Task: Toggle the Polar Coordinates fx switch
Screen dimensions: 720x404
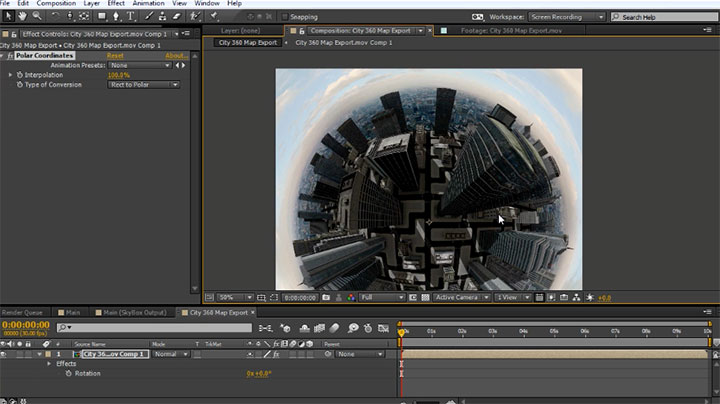Action: pos(10,56)
